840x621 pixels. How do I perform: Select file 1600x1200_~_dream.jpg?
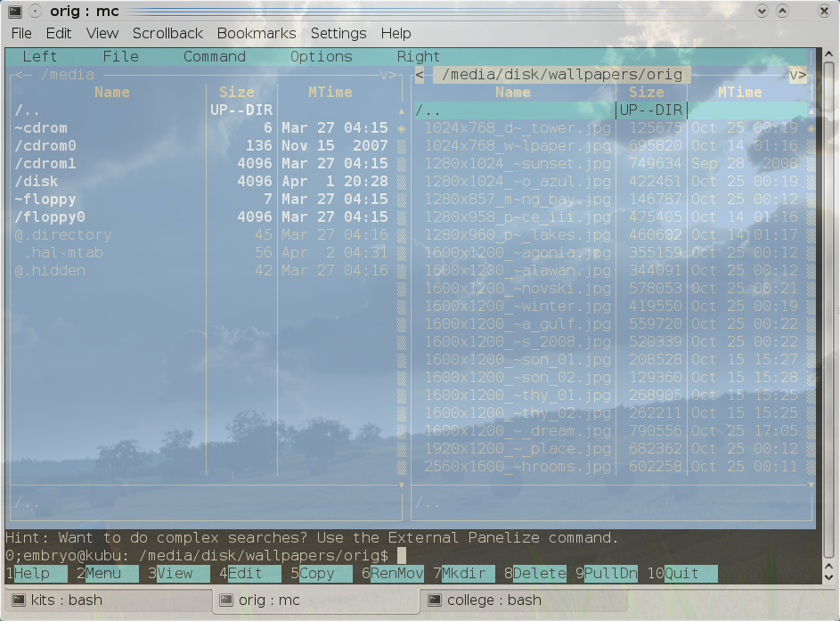611,431
